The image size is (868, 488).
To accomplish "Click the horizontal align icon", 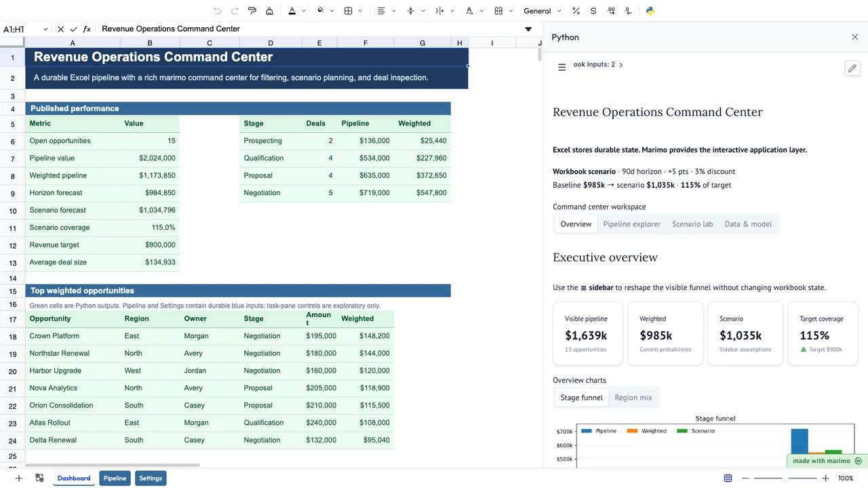I will [381, 11].
